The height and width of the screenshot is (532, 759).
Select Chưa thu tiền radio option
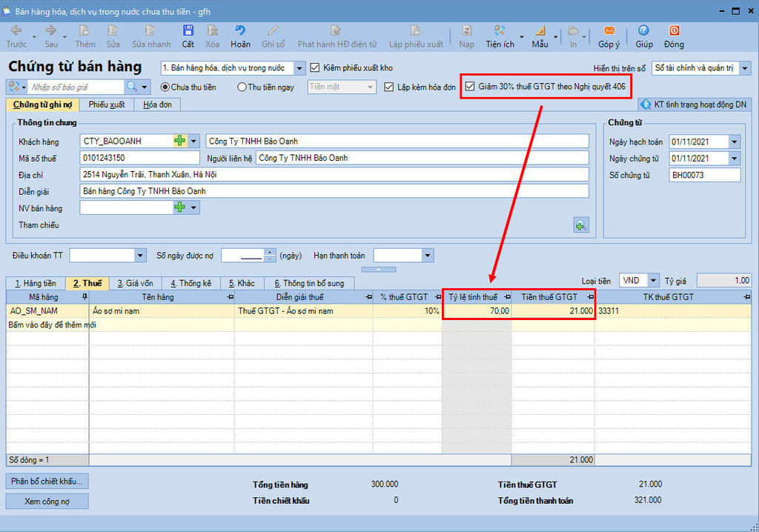[x=165, y=87]
